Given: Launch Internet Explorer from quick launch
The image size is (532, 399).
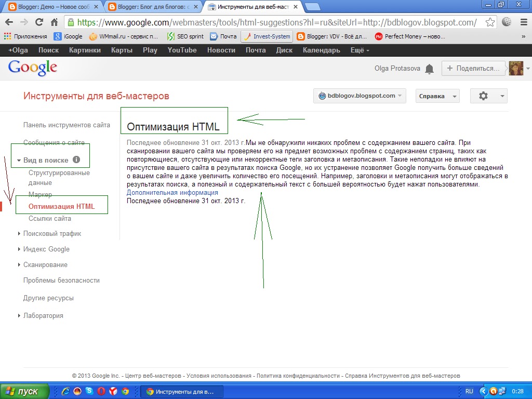Looking at the screenshot, I should (x=65, y=392).
